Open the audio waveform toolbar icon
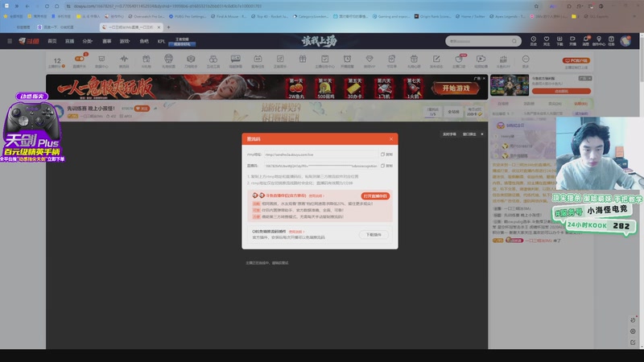This screenshot has width=644, height=362. (124, 60)
